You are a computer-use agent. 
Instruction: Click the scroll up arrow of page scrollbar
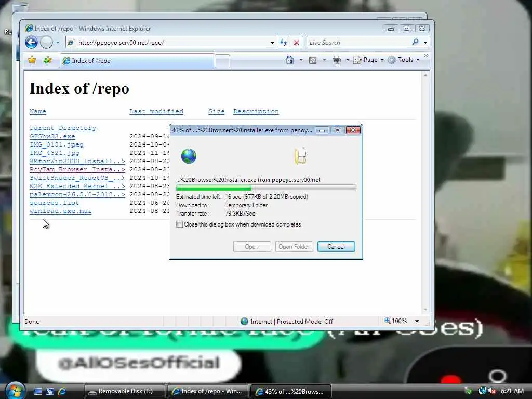pyautogui.click(x=425, y=75)
